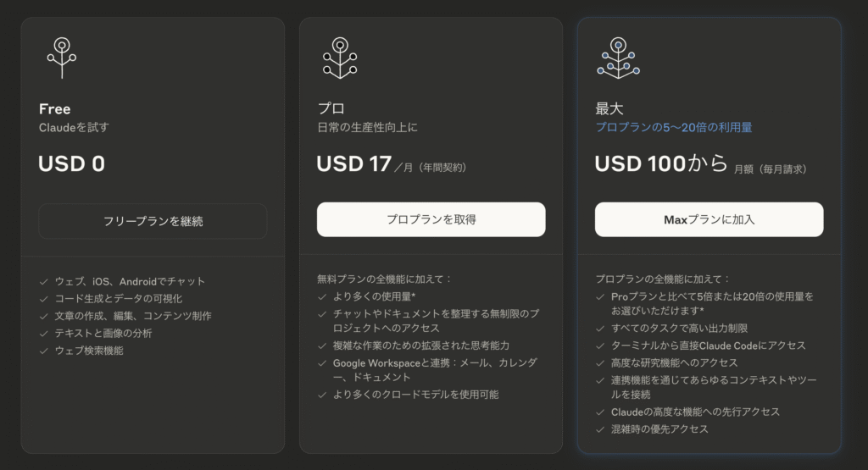This screenshot has height=470, width=868.
Task: Click the USD 100から price label
Action: tap(661, 163)
